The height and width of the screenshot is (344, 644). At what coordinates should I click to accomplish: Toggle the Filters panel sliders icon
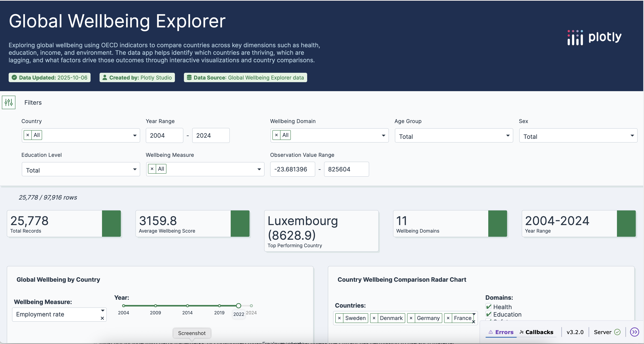point(9,102)
